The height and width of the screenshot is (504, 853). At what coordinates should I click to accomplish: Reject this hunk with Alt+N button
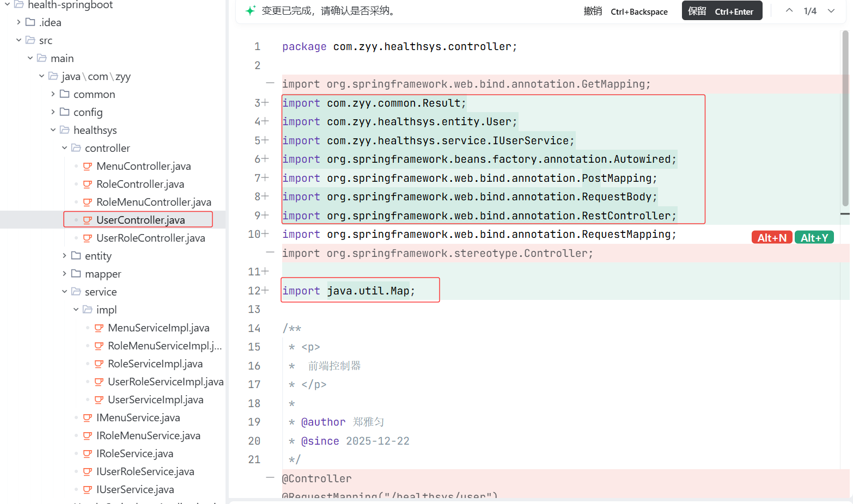point(772,237)
